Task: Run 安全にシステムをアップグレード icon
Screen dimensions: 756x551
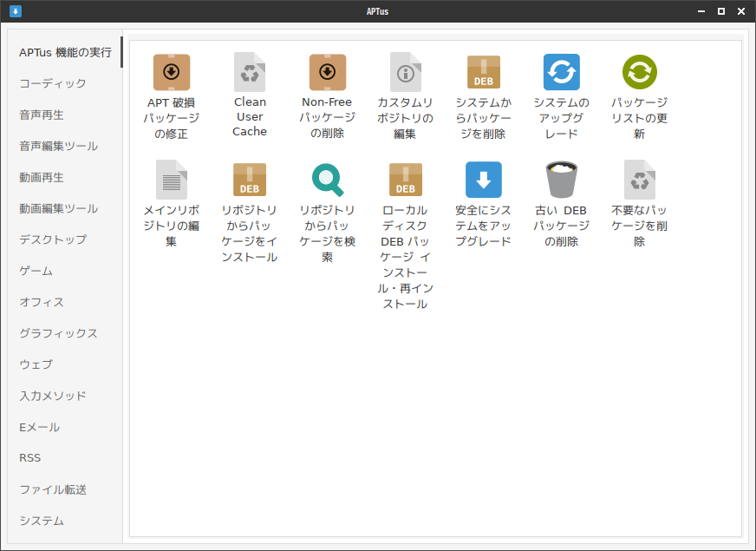Action: point(484,180)
